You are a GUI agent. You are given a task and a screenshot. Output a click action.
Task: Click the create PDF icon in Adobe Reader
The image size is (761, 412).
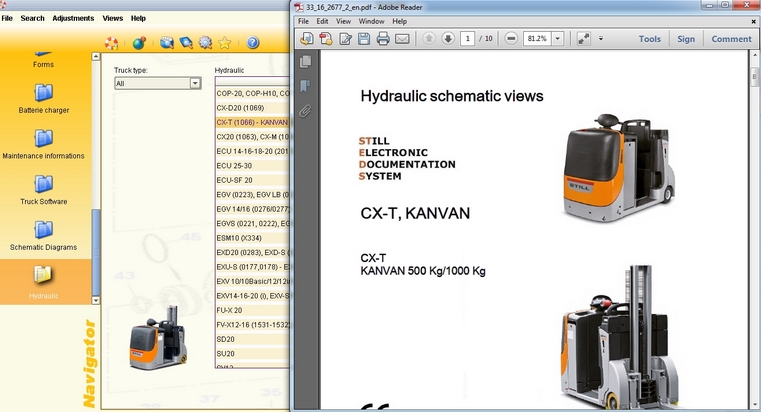coord(326,39)
